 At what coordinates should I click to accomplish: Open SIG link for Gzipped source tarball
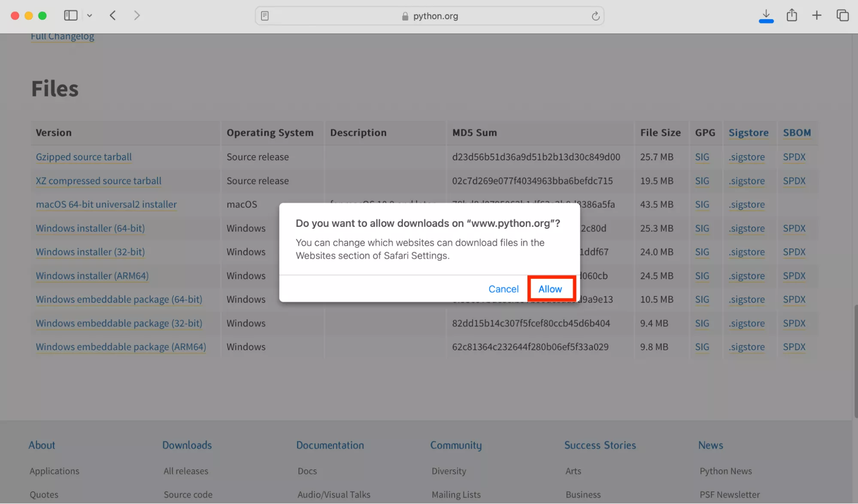pos(702,157)
